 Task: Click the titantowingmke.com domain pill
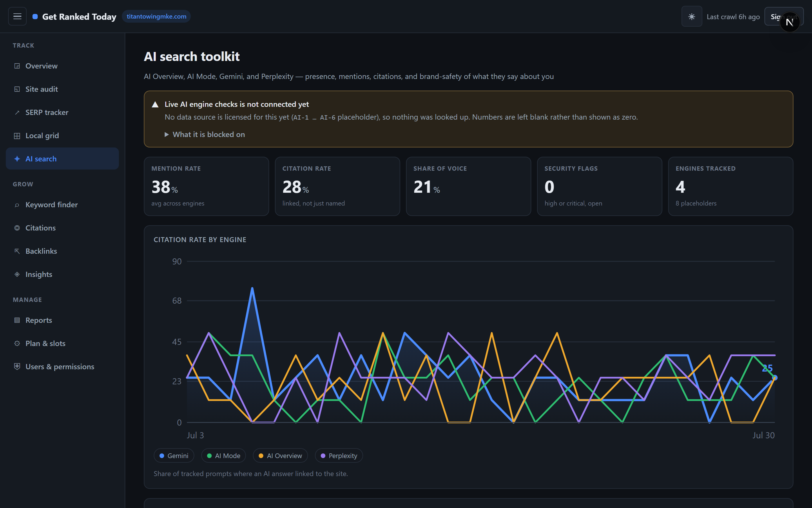(x=156, y=17)
